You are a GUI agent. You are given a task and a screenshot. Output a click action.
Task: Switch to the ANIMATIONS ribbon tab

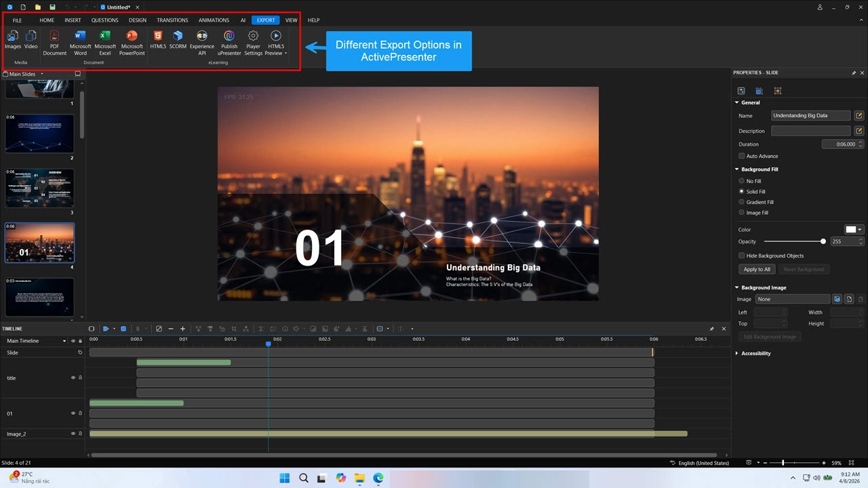pos(214,20)
